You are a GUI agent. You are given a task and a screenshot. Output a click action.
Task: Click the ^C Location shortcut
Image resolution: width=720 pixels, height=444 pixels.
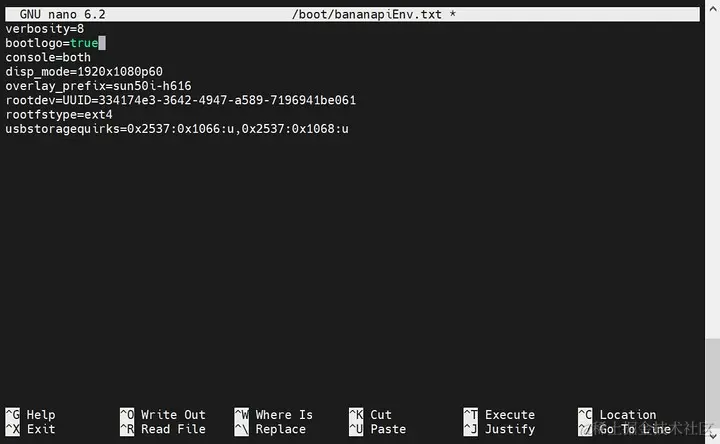[x=617, y=415]
